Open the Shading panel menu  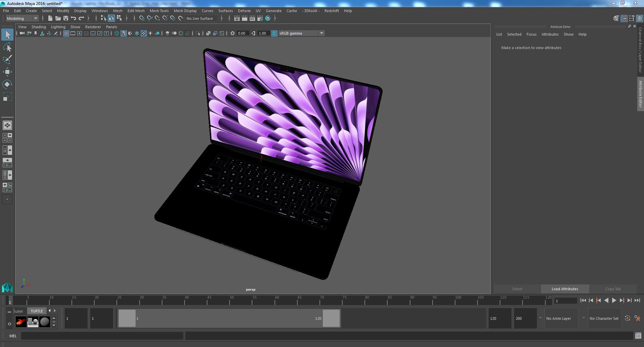[39, 27]
